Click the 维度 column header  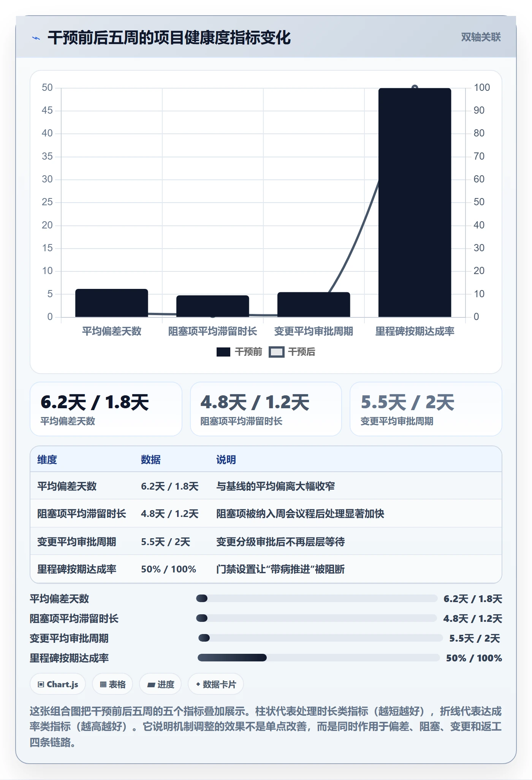click(x=47, y=460)
